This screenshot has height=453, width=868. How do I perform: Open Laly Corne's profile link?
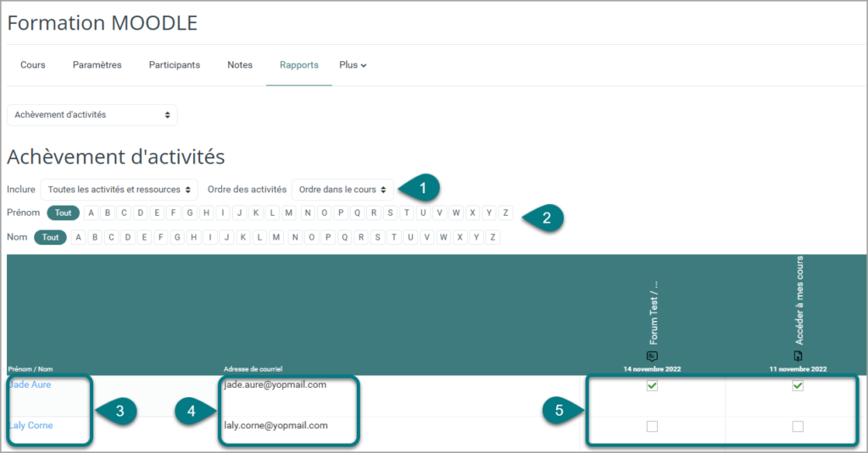[31, 426]
